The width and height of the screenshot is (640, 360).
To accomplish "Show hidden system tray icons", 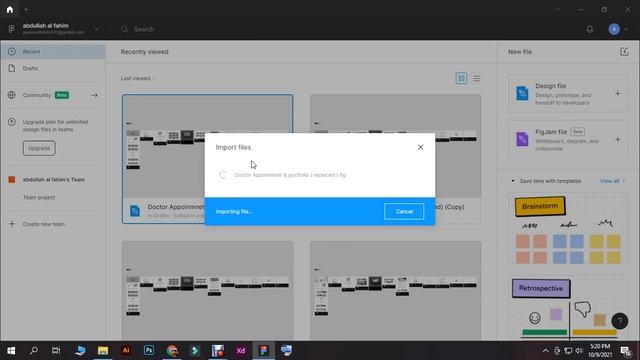I will pyautogui.click(x=546, y=351).
